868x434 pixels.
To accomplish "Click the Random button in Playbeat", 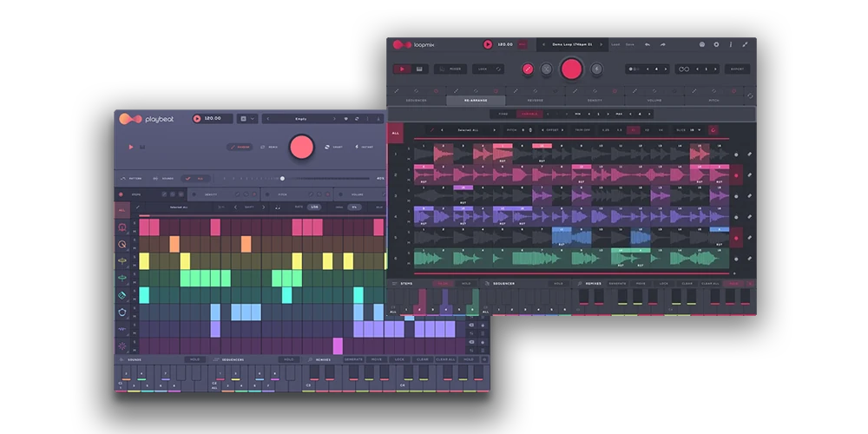I will [x=240, y=148].
